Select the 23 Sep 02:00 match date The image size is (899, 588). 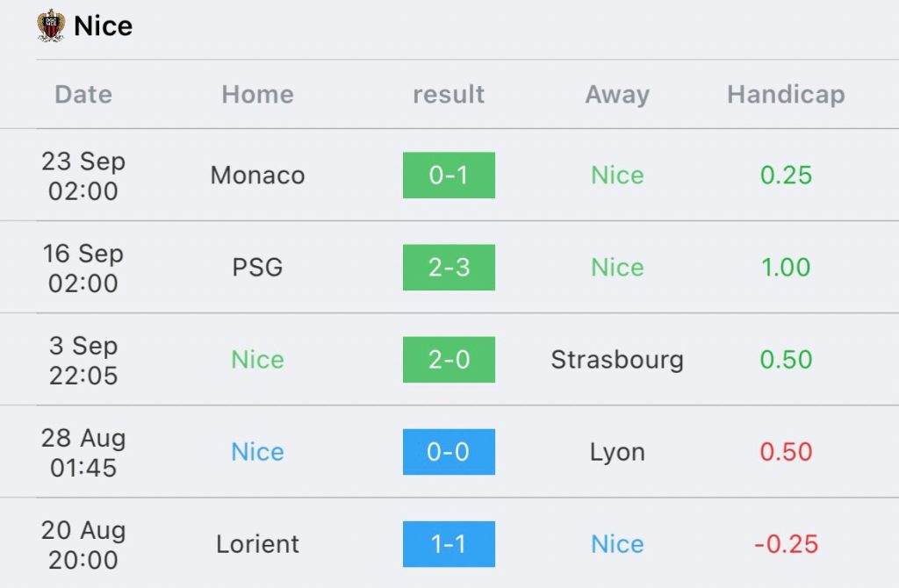pyautogui.click(x=83, y=176)
